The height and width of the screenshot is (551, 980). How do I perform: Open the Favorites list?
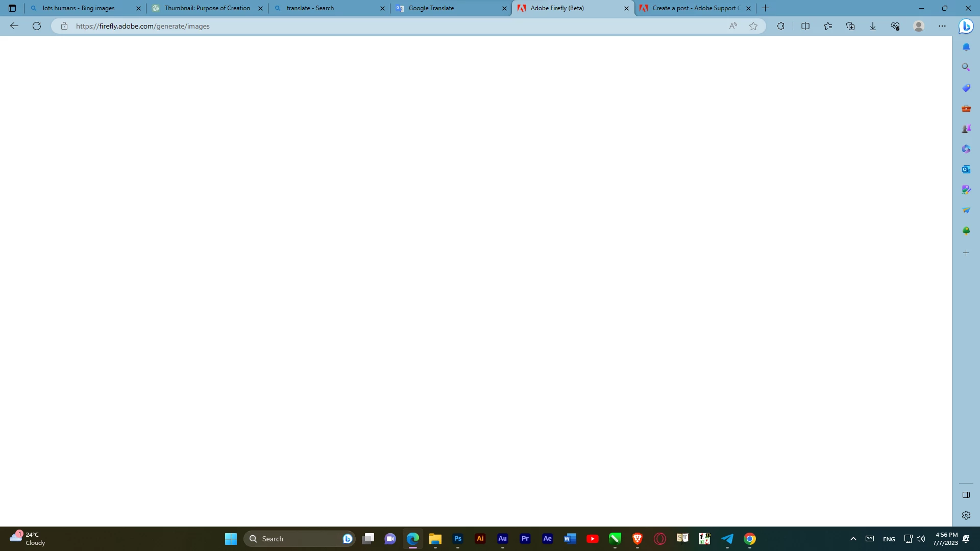pyautogui.click(x=828, y=26)
